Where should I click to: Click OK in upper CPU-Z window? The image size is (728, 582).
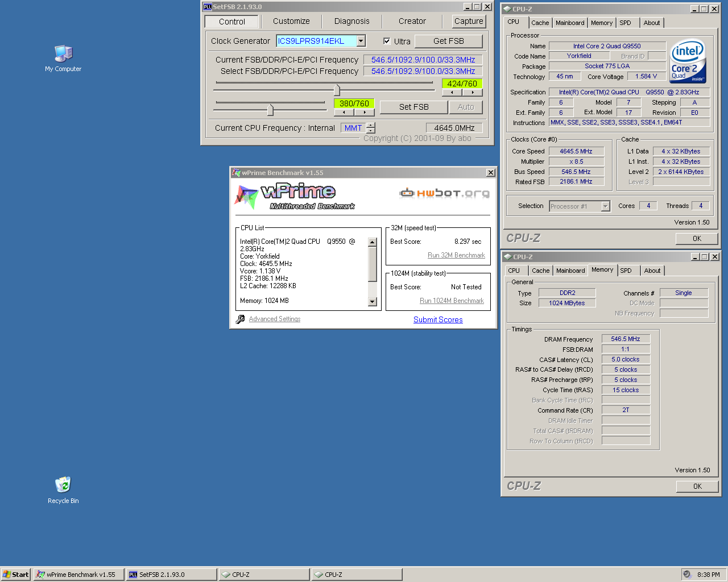[x=697, y=239]
